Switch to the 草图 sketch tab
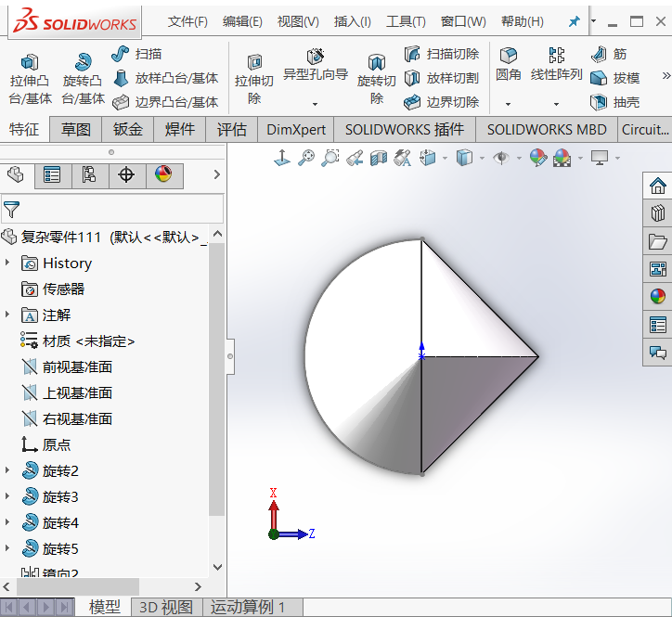The image size is (672, 617). coord(76,130)
